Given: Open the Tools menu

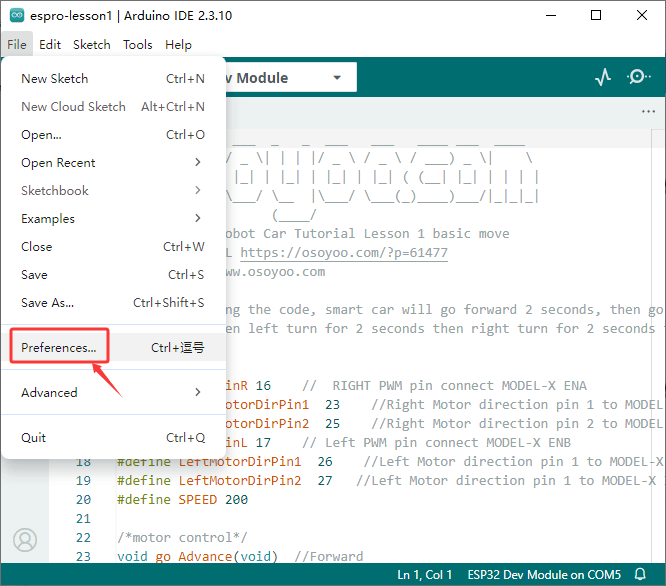Looking at the screenshot, I should point(138,45).
